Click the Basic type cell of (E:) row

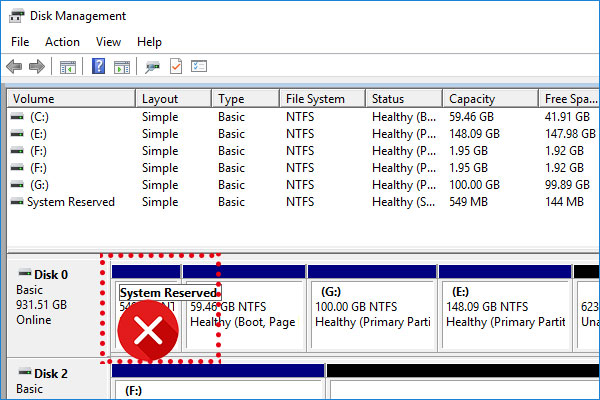pyautogui.click(x=231, y=134)
